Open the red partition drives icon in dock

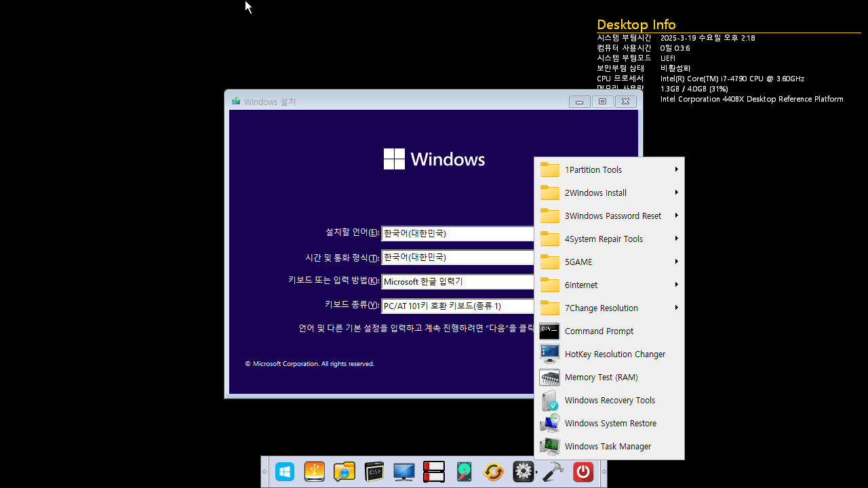tap(434, 471)
